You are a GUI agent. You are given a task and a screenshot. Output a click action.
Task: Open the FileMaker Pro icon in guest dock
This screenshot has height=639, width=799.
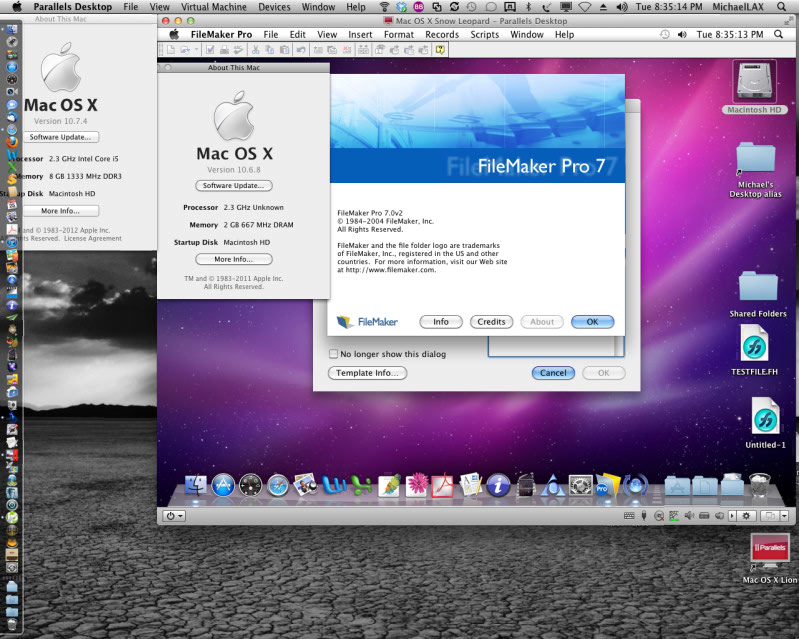608,485
